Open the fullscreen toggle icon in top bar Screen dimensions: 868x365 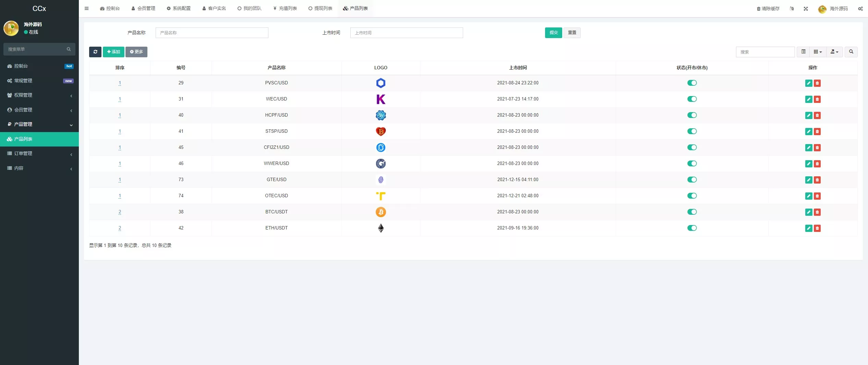coord(806,9)
